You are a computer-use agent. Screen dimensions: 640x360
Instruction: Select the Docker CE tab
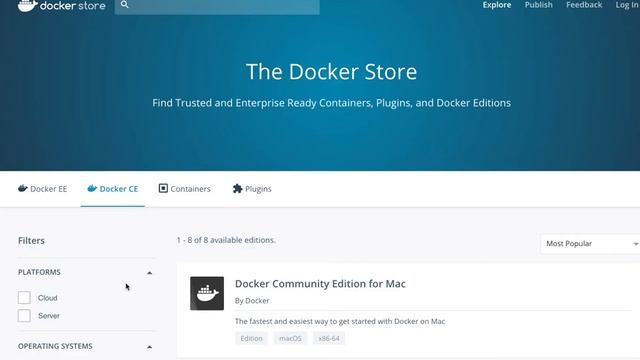point(113,189)
